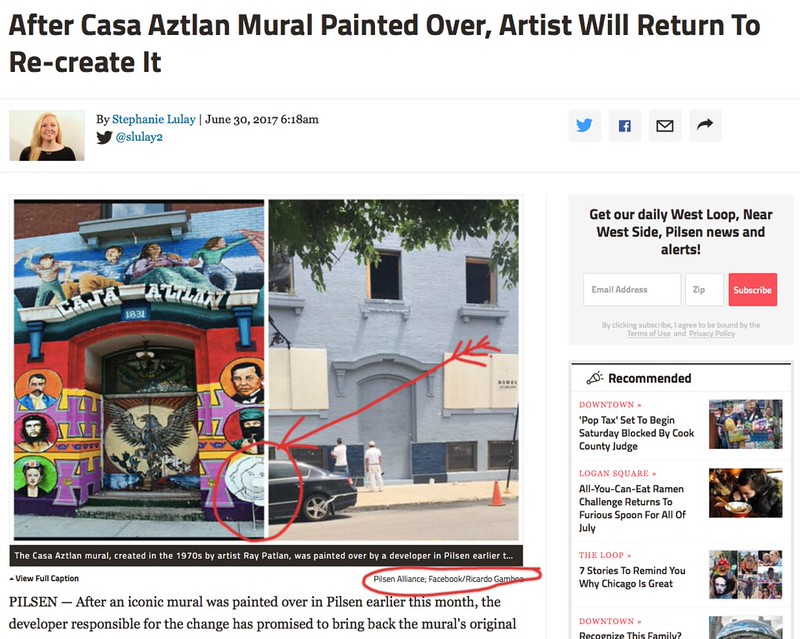
Task: Share the article on Twitter
Action: point(585,126)
